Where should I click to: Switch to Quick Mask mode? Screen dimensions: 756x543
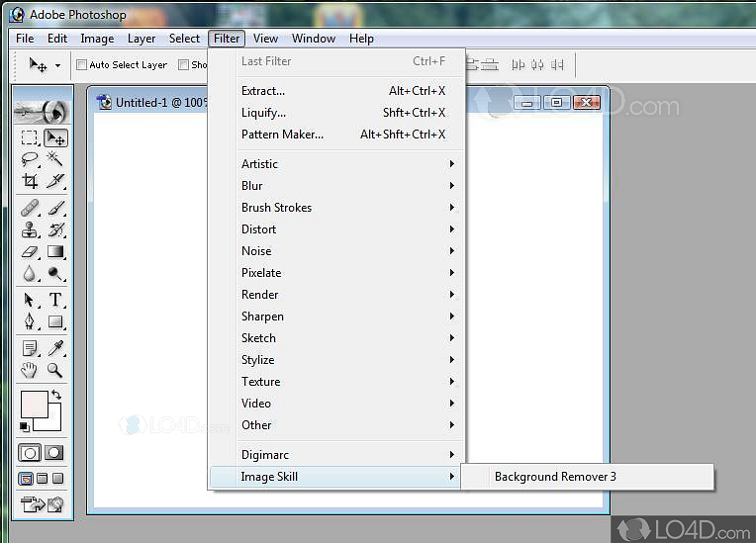(x=54, y=453)
